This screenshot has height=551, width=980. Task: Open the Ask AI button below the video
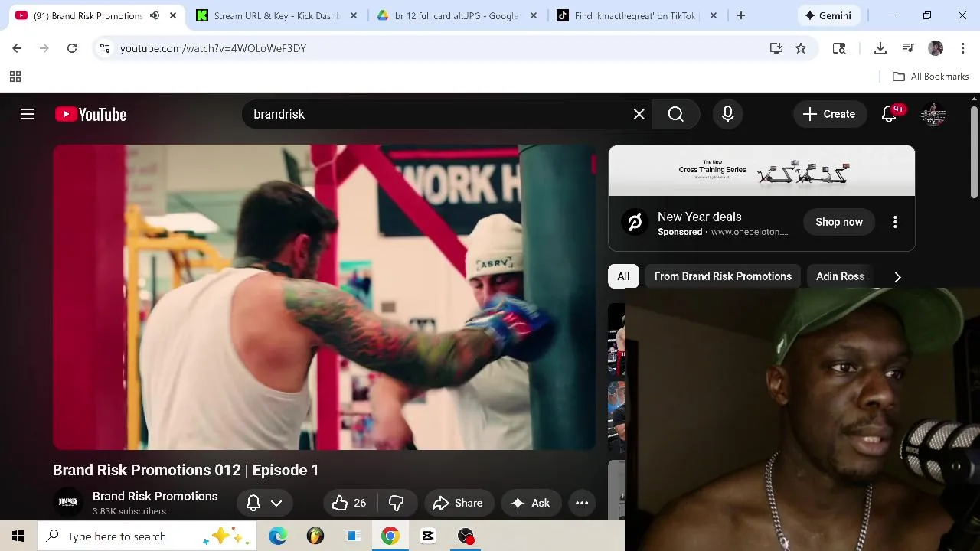[x=531, y=503]
